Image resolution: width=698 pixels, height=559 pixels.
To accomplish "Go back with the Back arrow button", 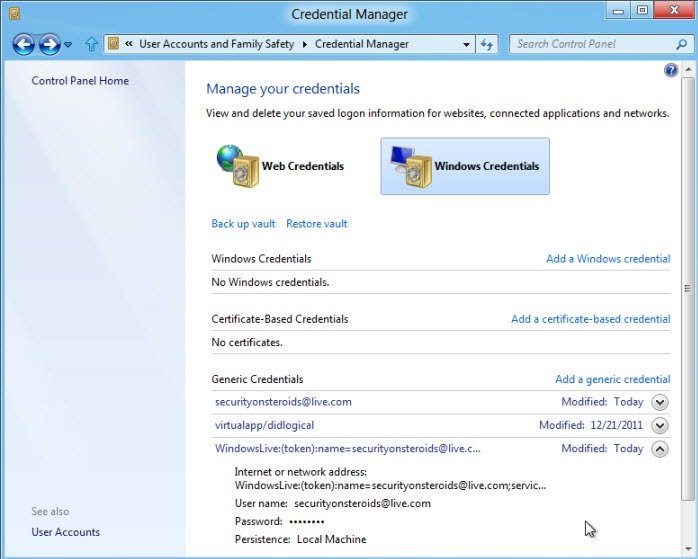I will pyautogui.click(x=23, y=44).
